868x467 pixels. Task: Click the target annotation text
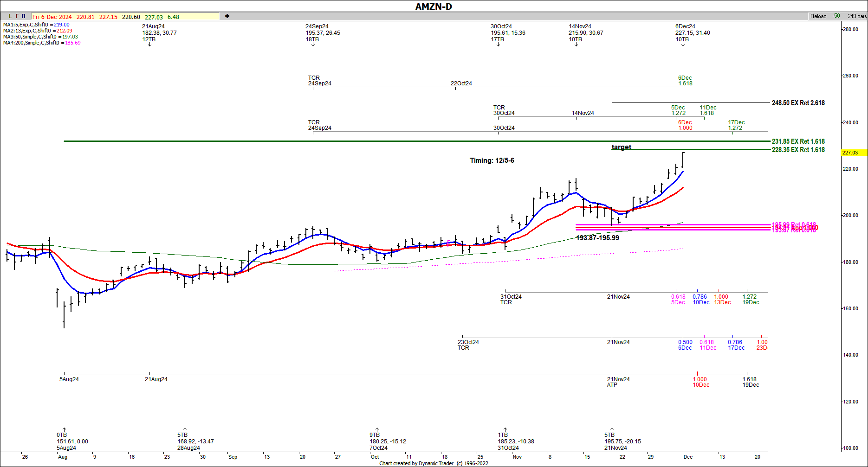[x=622, y=147]
